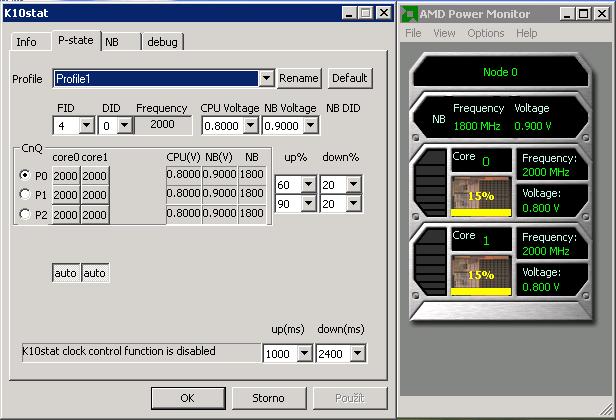Open the down(ms) dropdown showing 2400
This screenshot has width=616, height=420.
click(358, 353)
